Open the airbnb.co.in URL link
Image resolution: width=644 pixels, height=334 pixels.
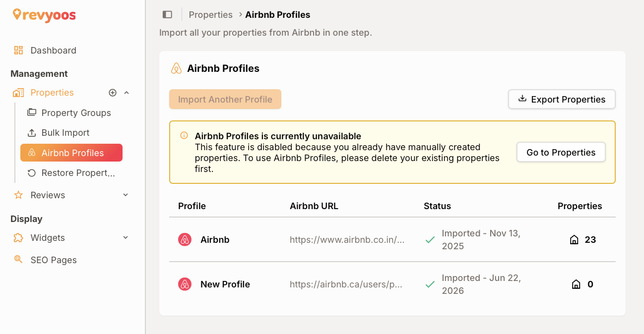(x=347, y=240)
